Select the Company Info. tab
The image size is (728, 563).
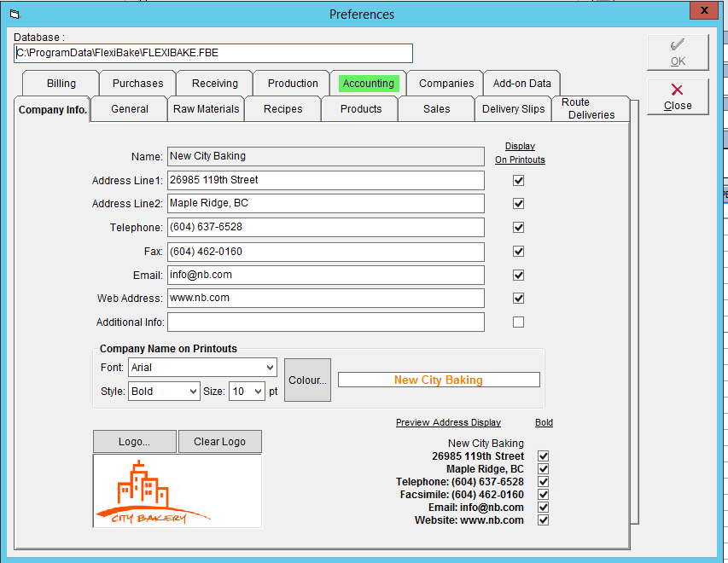point(52,109)
